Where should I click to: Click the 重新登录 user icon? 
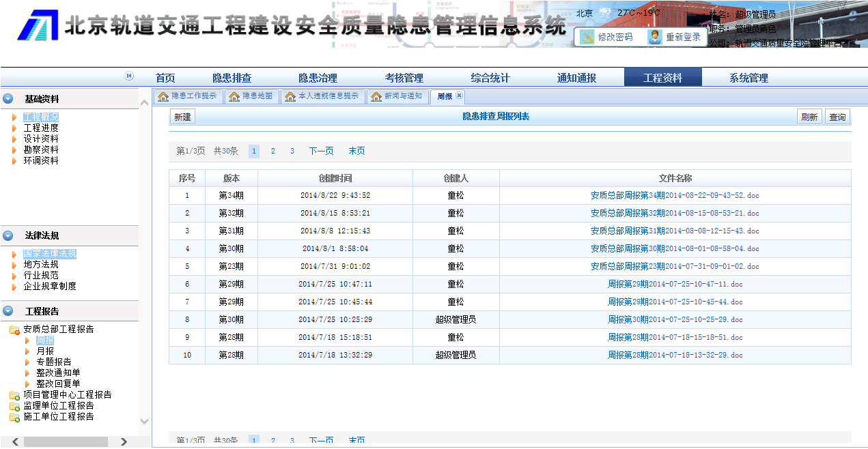[x=655, y=38]
